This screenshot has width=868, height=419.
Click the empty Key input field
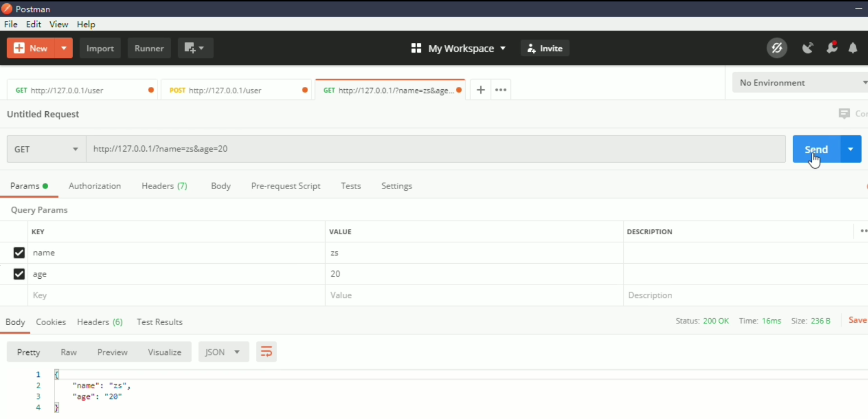click(176, 295)
